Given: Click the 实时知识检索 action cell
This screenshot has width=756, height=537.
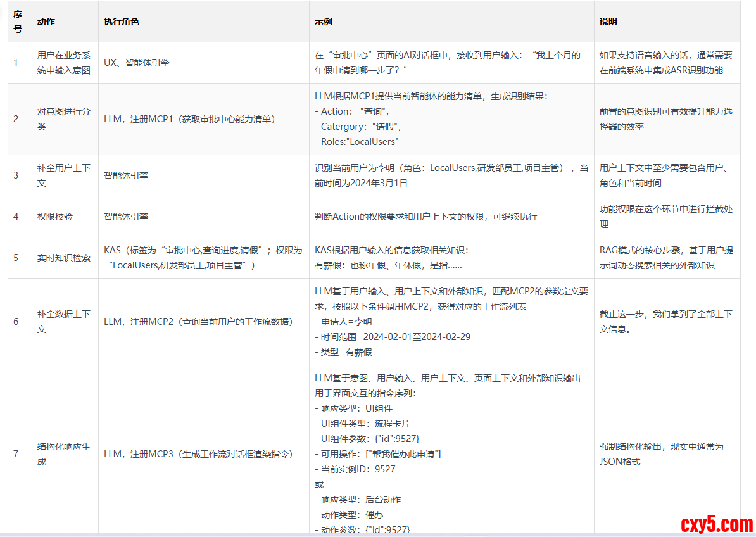Looking at the screenshot, I should tap(64, 258).
